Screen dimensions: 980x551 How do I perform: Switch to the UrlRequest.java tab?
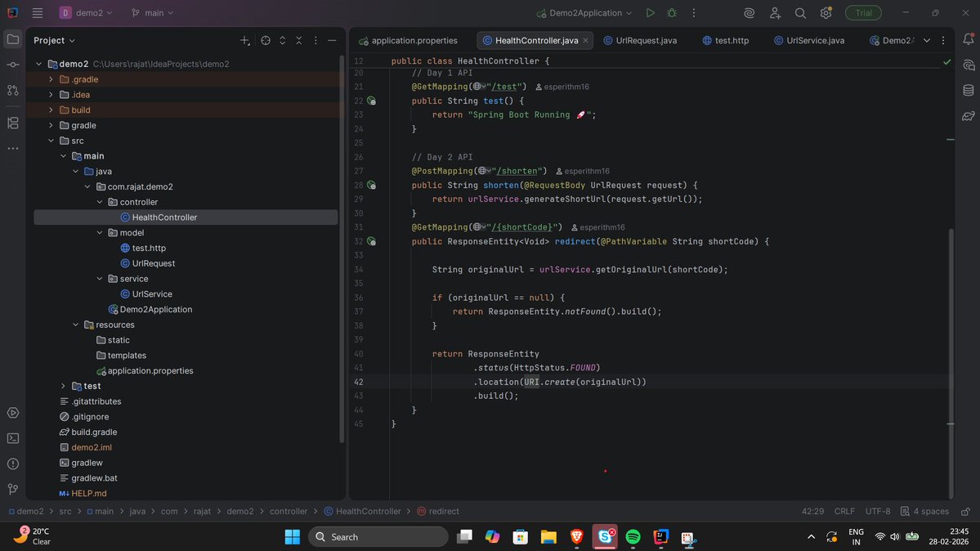[640, 40]
